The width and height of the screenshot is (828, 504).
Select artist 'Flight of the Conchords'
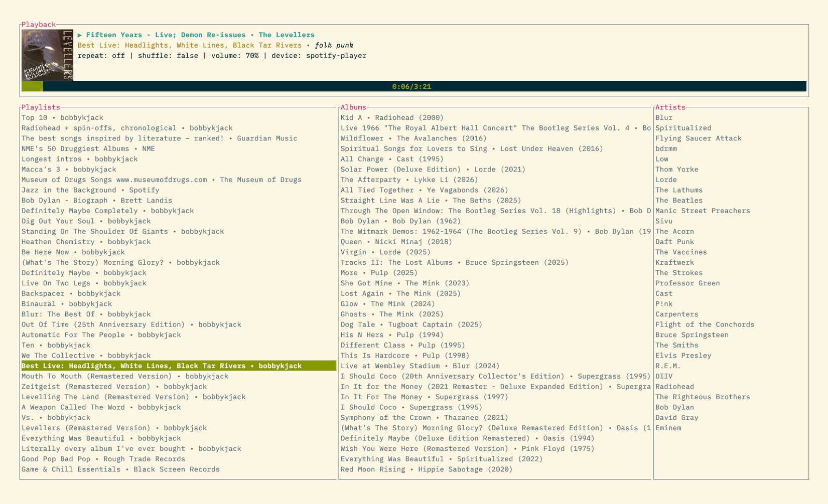[705, 324]
